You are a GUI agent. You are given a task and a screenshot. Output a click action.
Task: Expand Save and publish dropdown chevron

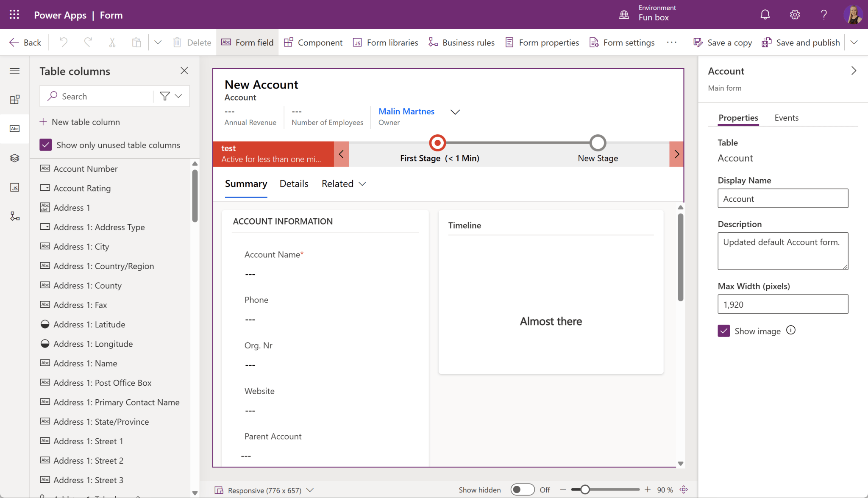(854, 42)
